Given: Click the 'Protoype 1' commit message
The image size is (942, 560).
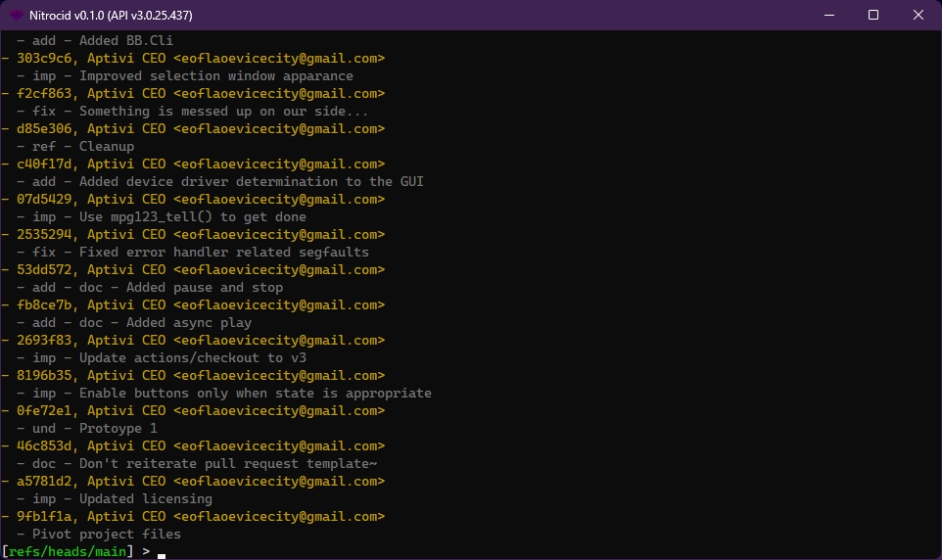Looking at the screenshot, I should point(118,429).
